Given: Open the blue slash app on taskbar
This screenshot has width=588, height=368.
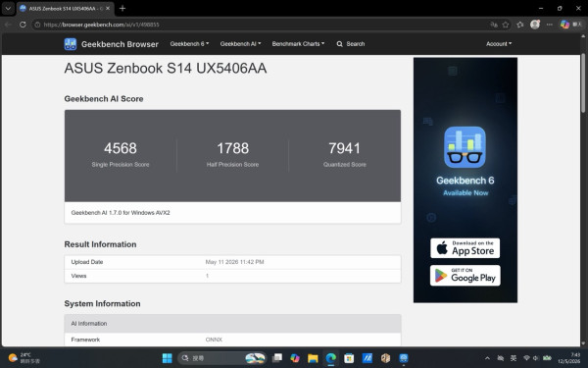Looking at the screenshot, I should pyautogui.click(x=367, y=358).
